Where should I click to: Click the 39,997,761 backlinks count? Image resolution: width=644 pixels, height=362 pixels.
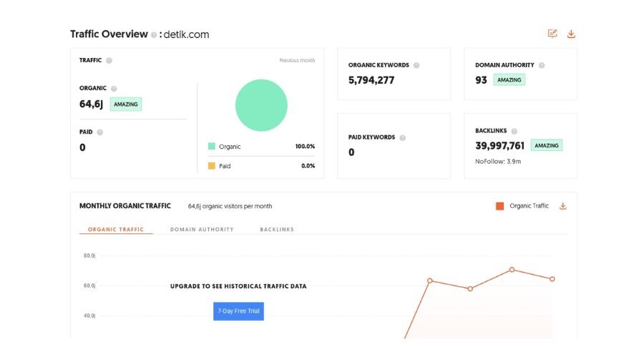pyautogui.click(x=499, y=146)
